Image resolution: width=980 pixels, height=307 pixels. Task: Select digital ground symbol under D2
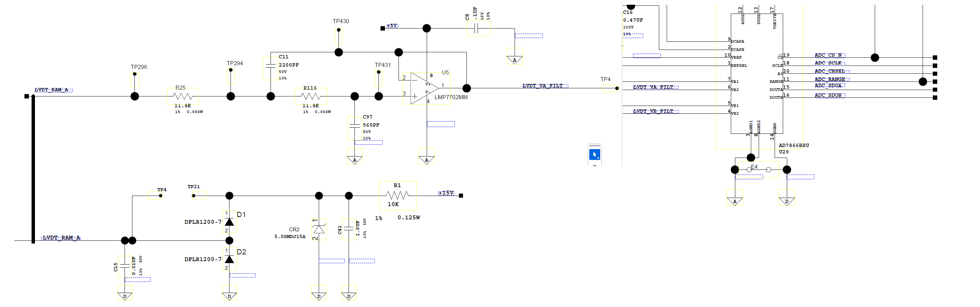pos(229,296)
